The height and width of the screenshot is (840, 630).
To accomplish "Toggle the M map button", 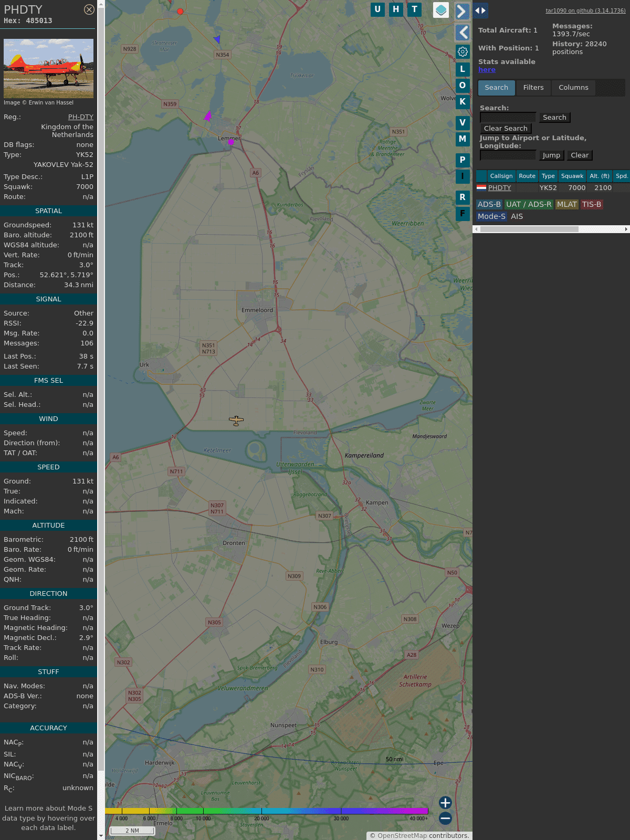I will coord(463,139).
